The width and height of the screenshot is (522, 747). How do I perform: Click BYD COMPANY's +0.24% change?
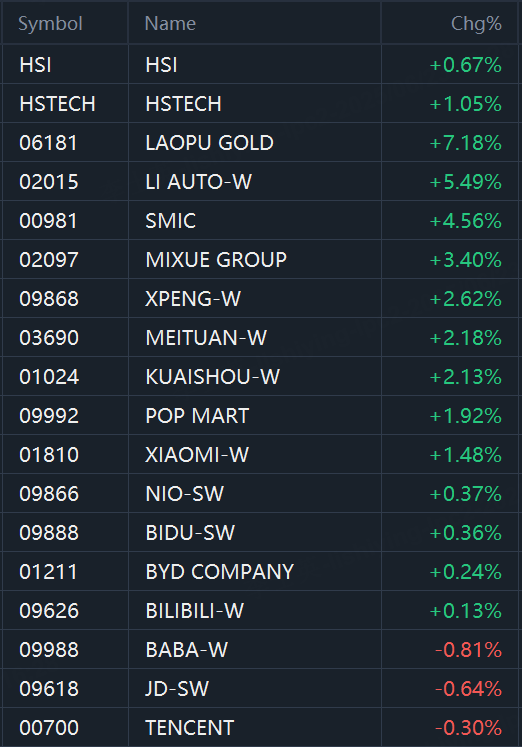pos(465,572)
